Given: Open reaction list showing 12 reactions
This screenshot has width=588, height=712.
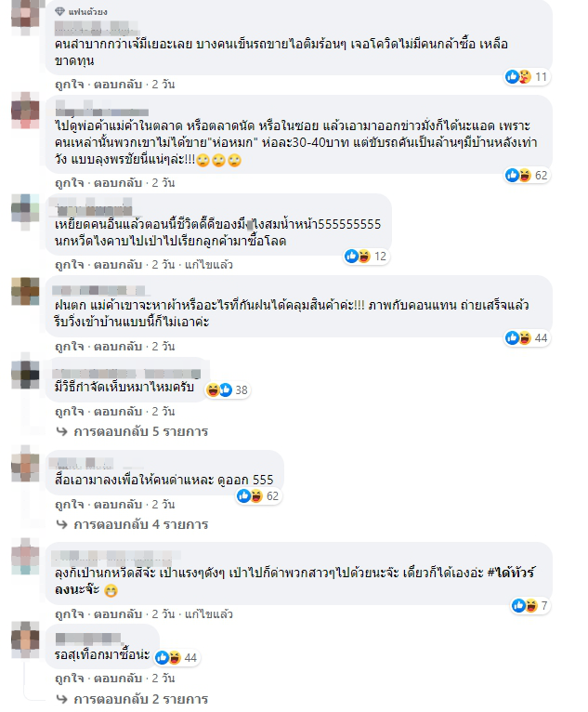Looking at the screenshot, I should pyautogui.click(x=366, y=257).
